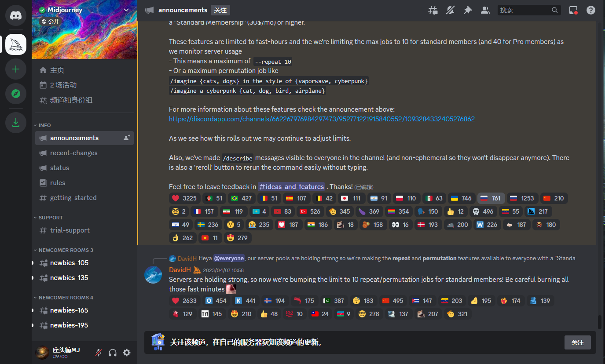Toggle notification settings bell icon

coord(450,10)
